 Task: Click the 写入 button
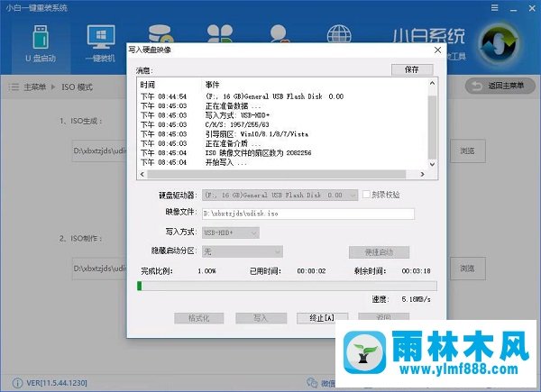point(261,318)
